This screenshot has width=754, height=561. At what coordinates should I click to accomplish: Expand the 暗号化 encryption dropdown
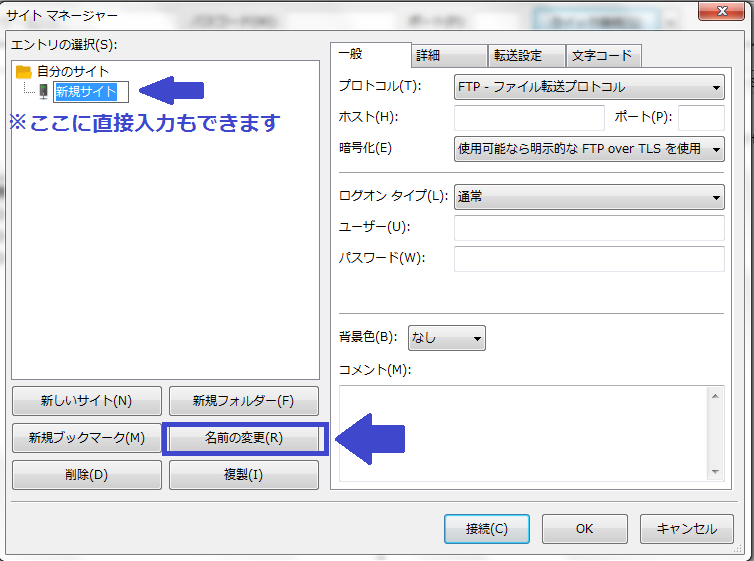[x=589, y=149]
